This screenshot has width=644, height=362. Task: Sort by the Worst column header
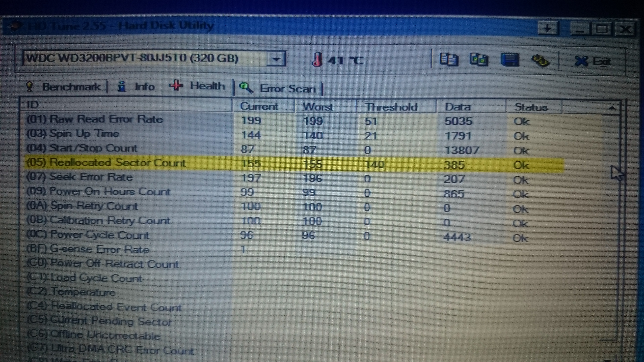(x=326, y=107)
